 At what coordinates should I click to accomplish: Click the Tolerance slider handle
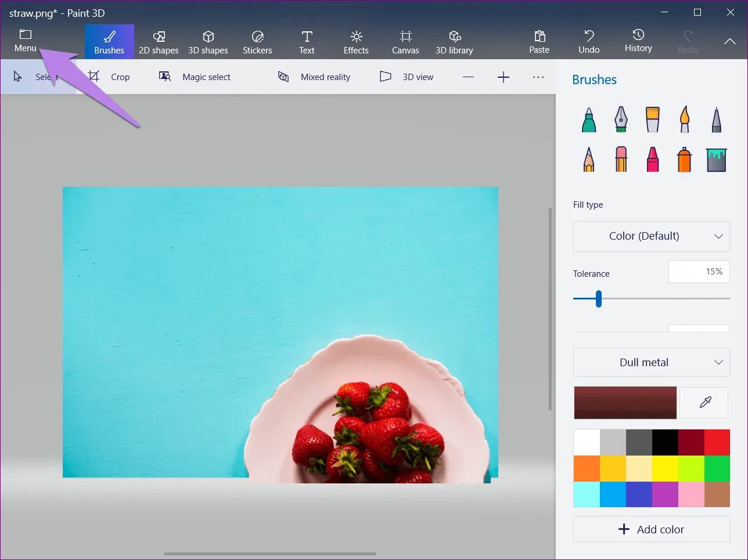(x=598, y=299)
